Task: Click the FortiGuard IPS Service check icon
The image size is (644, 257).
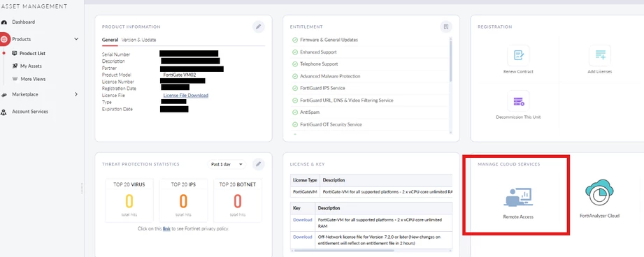Action: click(x=295, y=88)
